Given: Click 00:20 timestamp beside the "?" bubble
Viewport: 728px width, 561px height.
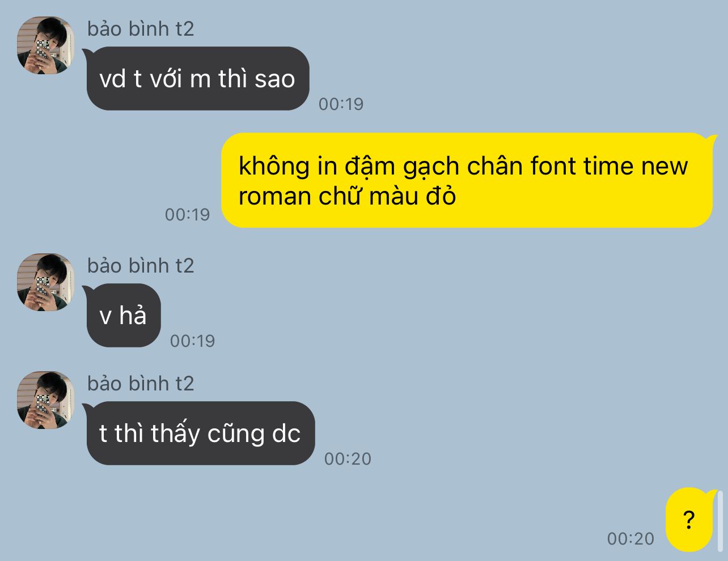Looking at the screenshot, I should click(x=630, y=539).
